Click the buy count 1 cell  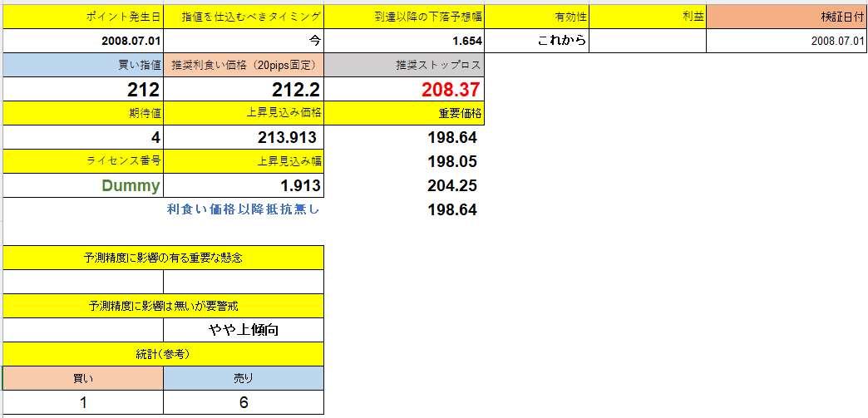point(83,402)
